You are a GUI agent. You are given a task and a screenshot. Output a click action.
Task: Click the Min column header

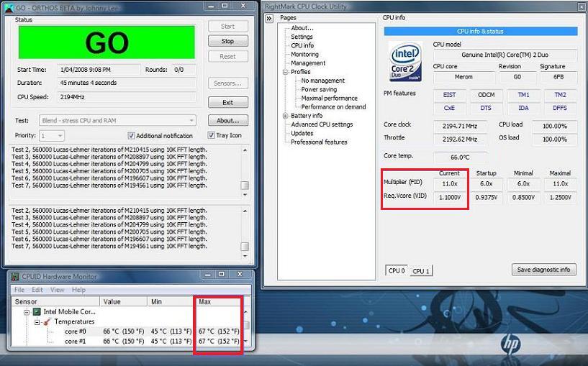pos(171,301)
